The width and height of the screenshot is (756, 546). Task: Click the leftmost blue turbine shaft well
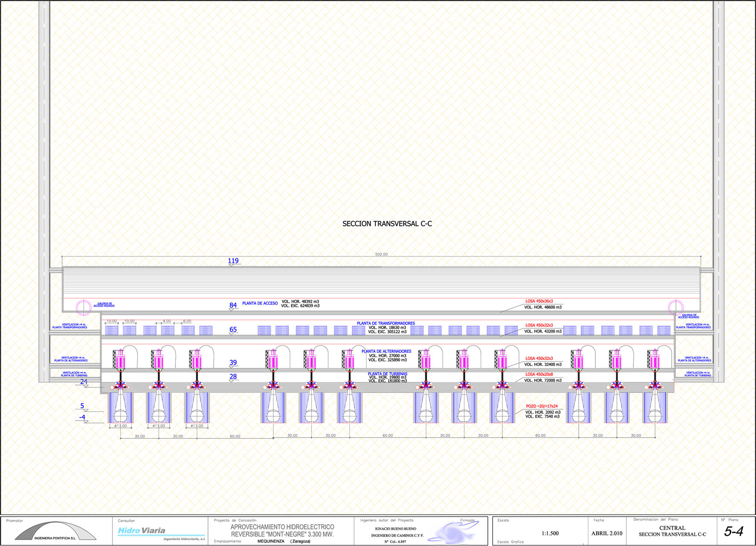[120, 408]
